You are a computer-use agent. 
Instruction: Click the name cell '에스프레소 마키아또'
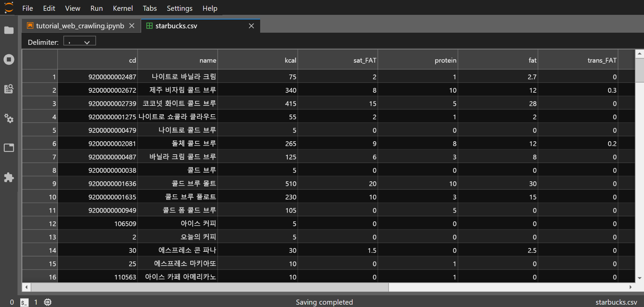click(178, 264)
